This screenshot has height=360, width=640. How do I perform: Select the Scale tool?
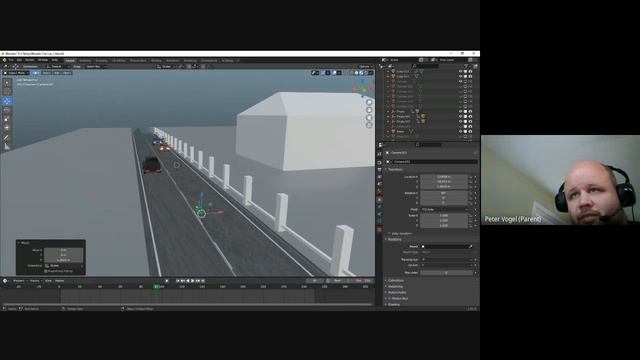7,119
